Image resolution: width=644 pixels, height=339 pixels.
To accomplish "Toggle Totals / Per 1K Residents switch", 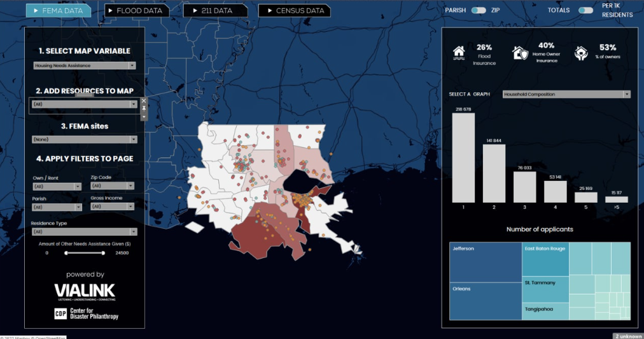I will click(585, 10).
